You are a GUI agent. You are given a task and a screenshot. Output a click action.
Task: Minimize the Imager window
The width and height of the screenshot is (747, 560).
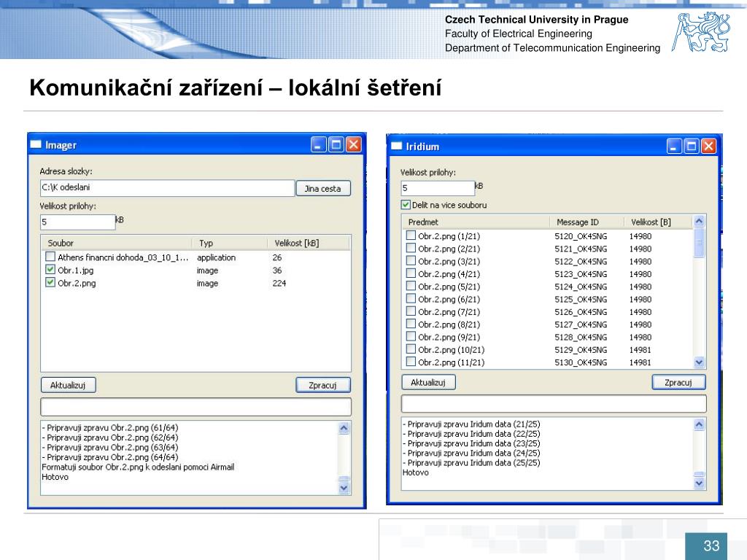coord(318,144)
